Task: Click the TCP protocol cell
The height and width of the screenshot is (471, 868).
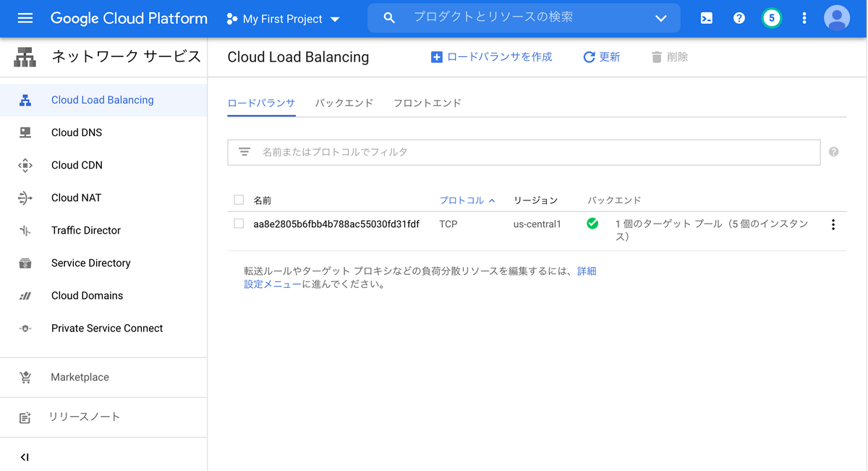Action: pyautogui.click(x=448, y=224)
